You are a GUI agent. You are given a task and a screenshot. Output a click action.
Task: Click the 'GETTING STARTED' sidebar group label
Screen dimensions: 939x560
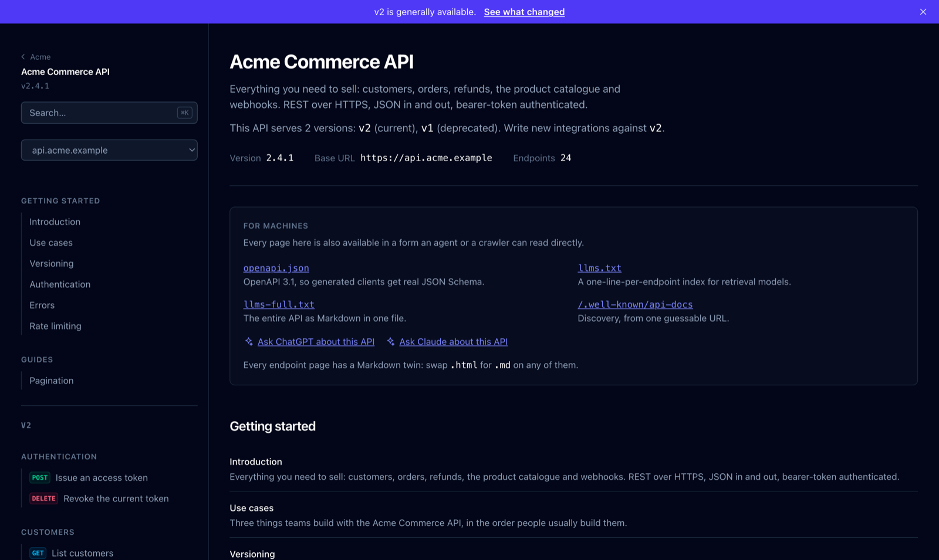tap(60, 201)
